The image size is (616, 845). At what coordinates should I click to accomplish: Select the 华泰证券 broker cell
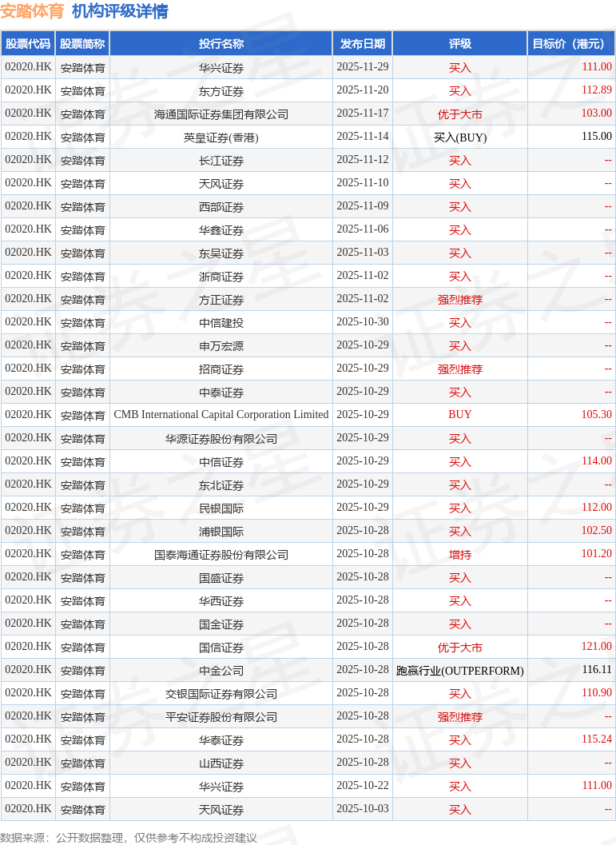pos(221,740)
